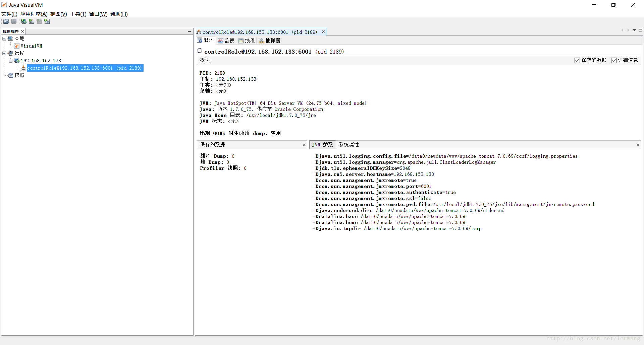Open the 视图(V) menu
This screenshot has height=345, width=644.
[x=59, y=14]
